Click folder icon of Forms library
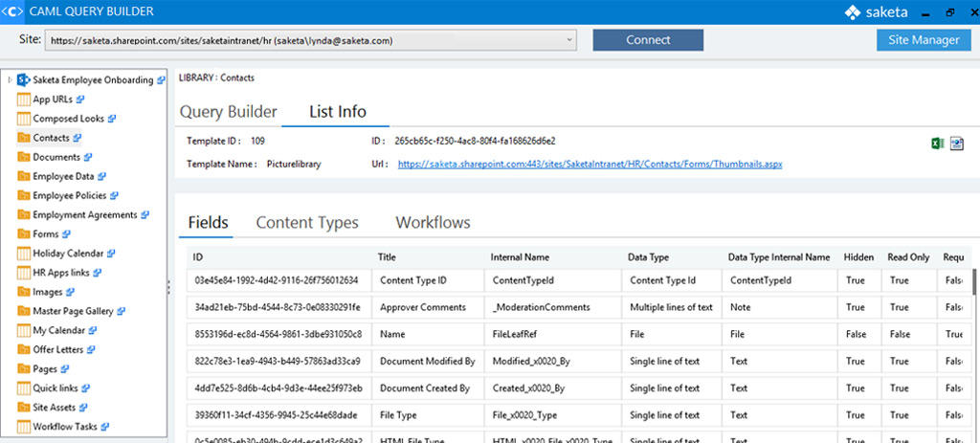This screenshot has height=443, width=980. pos(24,233)
